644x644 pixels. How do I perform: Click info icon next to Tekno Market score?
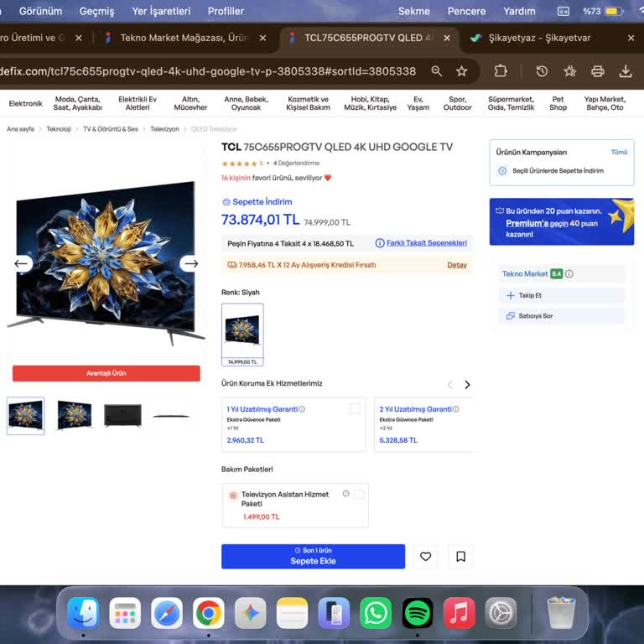tap(569, 274)
